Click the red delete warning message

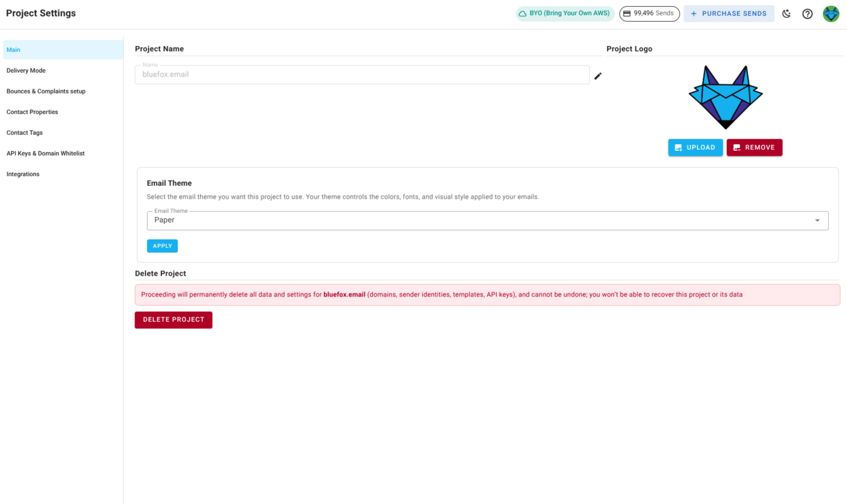tap(487, 295)
